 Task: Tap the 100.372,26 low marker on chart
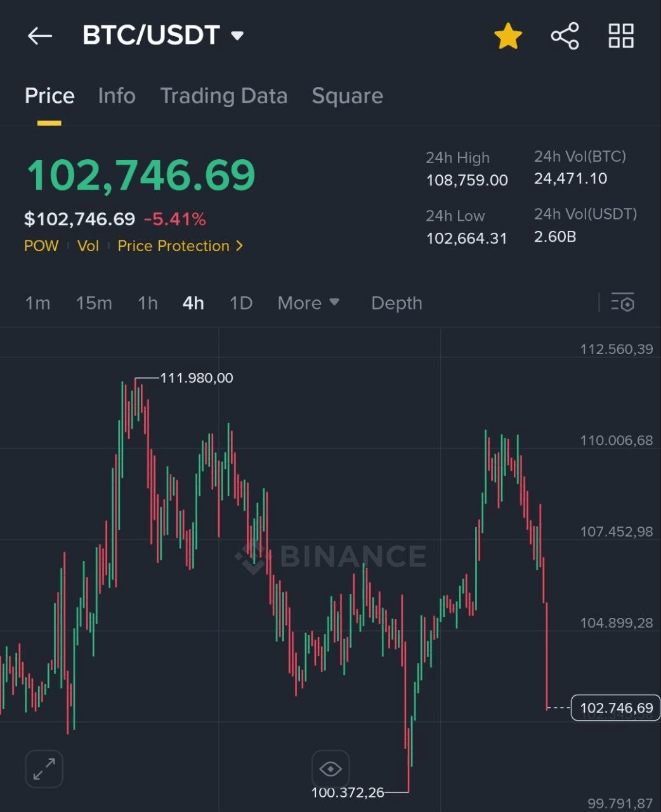(x=348, y=792)
